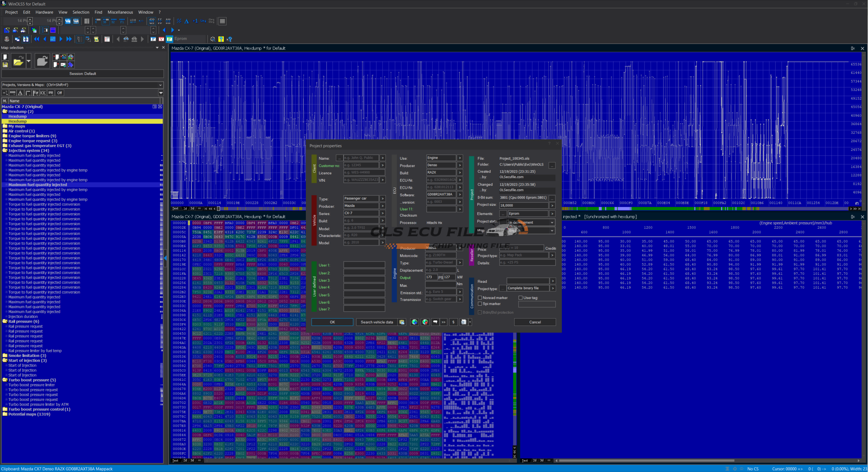This screenshot has height=472, width=868.
Task: Click the Customer no. input field
Action: [361, 165]
